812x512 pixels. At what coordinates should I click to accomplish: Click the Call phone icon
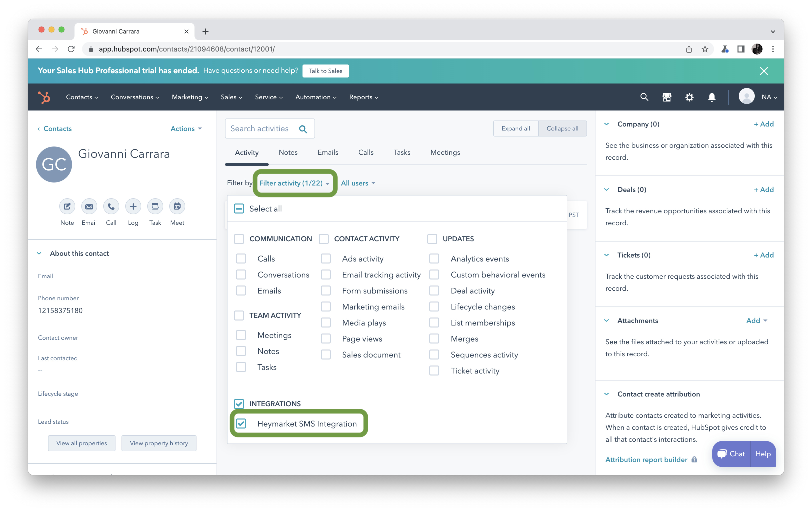111,206
